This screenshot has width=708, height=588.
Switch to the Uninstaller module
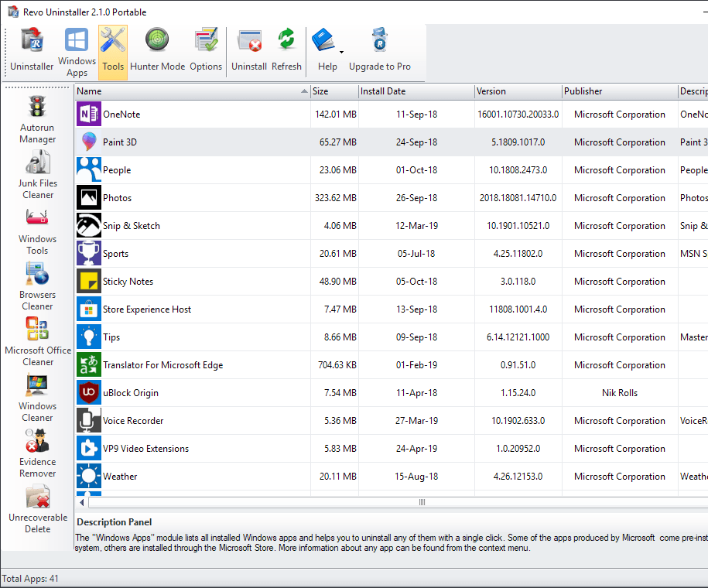click(31, 48)
